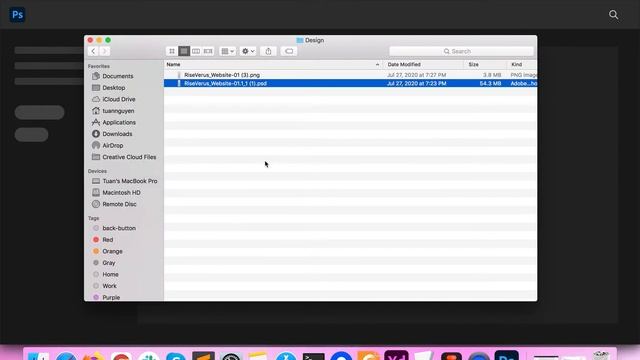Click the iCloud Drive cloud icon
Screen dimensions: 640x360
pos(96,99)
